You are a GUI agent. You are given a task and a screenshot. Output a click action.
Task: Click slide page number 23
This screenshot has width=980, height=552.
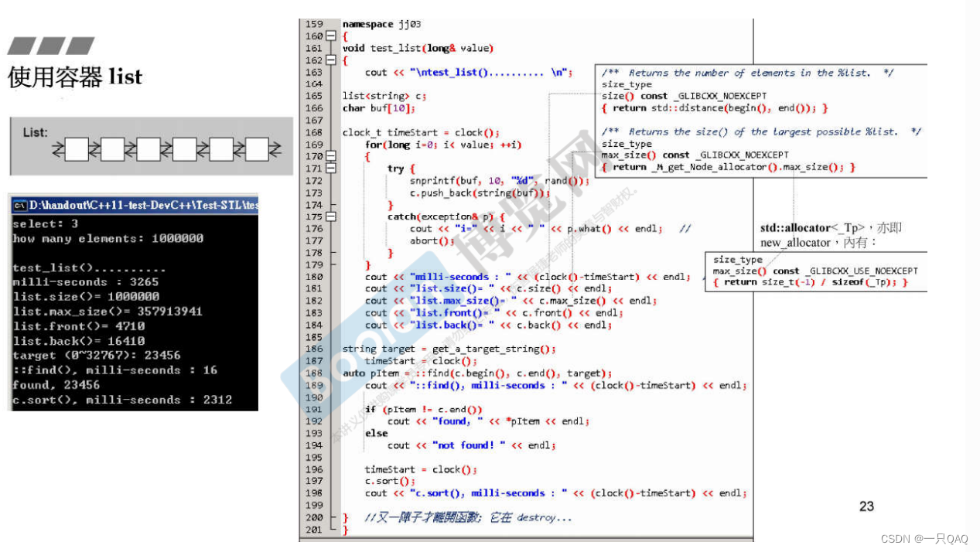coord(866,506)
